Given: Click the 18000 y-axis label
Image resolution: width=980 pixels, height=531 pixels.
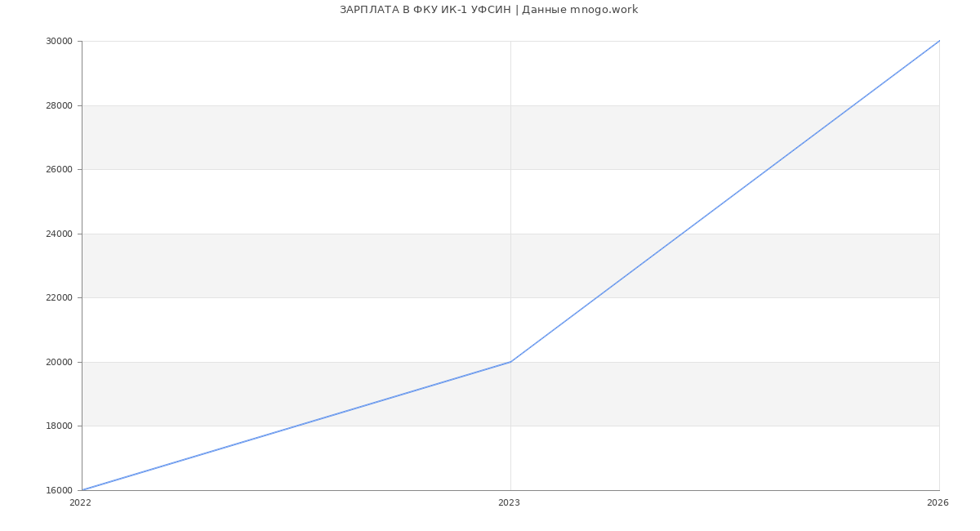Looking at the screenshot, I should click(x=59, y=426).
